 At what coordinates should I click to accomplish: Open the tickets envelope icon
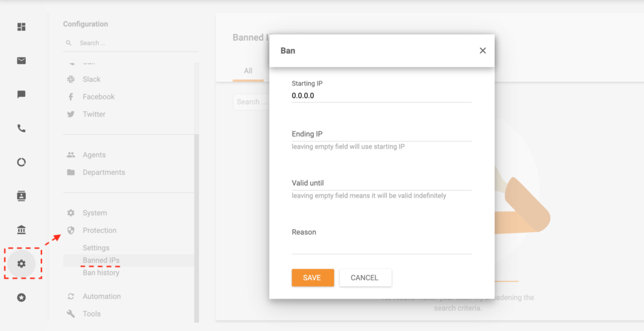click(x=21, y=61)
